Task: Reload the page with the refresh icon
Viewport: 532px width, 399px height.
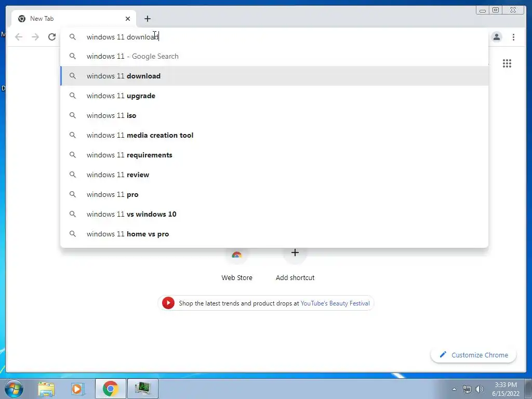Action: pyautogui.click(x=52, y=37)
